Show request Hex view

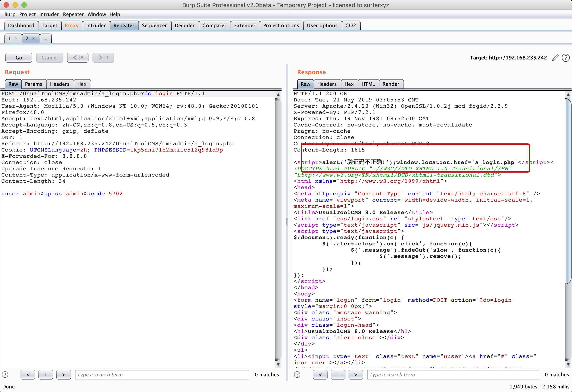(82, 84)
